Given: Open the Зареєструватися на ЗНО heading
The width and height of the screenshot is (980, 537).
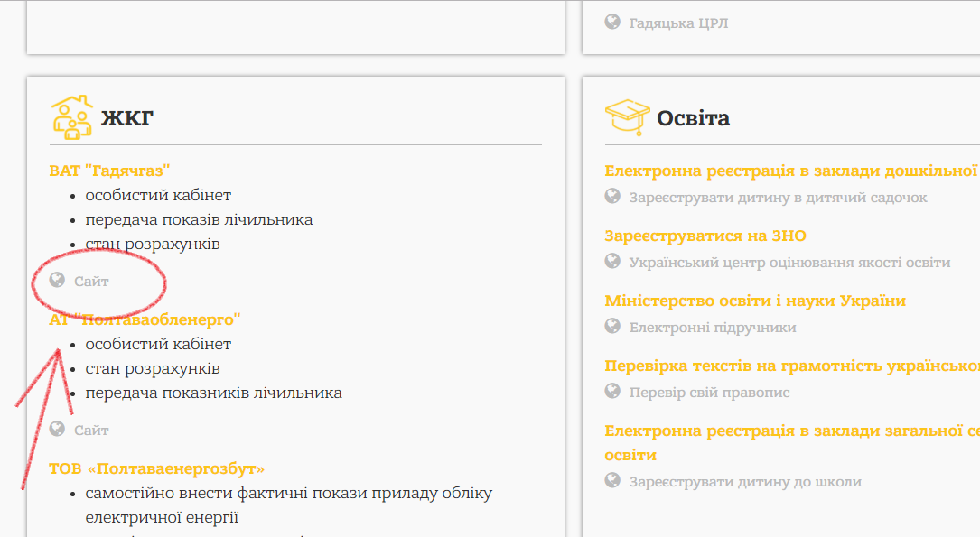Looking at the screenshot, I should (705, 236).
